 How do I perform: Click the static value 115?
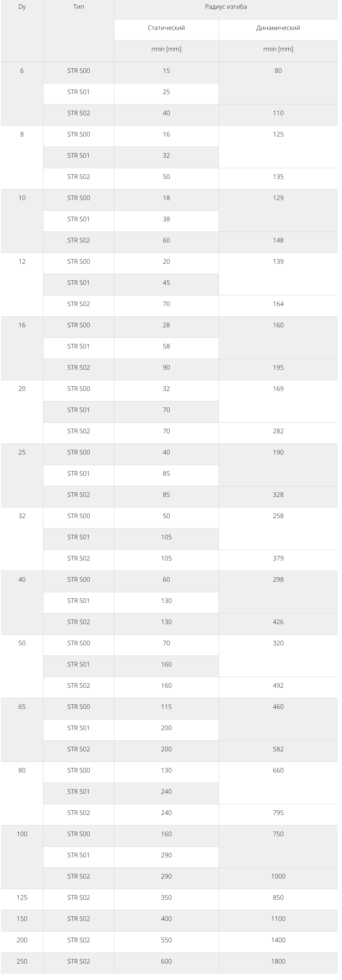(x=166, y=706)
